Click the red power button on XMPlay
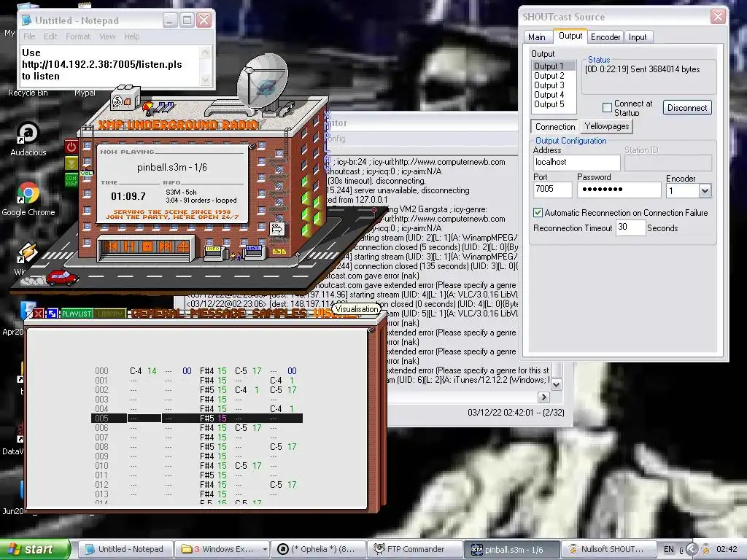 pos(71,147)
